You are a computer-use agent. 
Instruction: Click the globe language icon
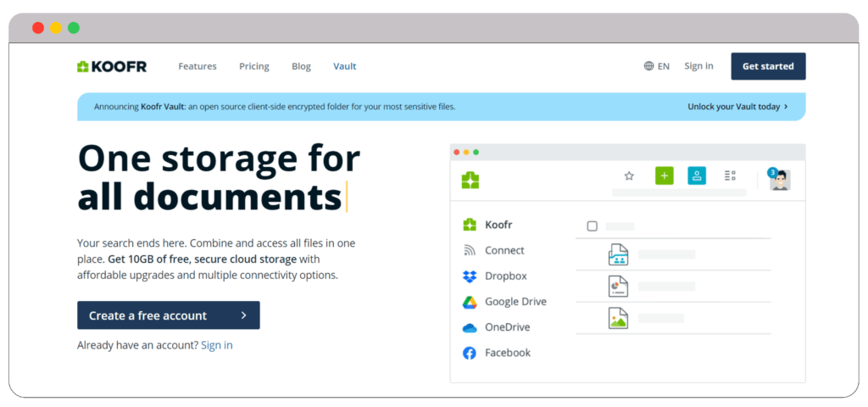click(648, 66)
